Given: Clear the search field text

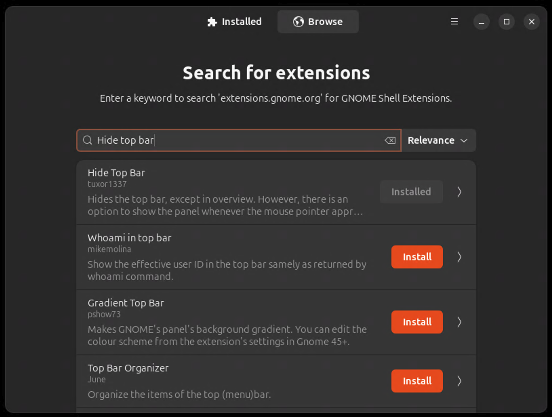Looking at the screenshot, I should 390,140.
